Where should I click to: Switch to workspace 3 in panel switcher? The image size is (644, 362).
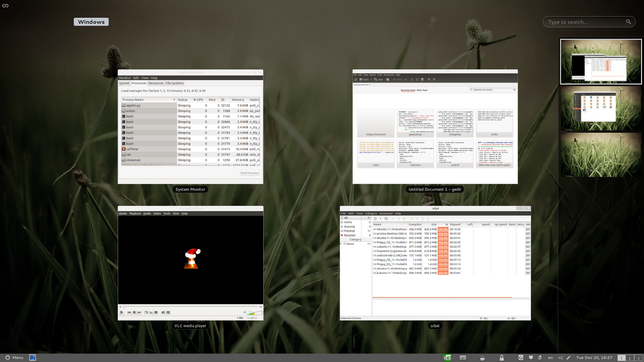coord(638,358)
